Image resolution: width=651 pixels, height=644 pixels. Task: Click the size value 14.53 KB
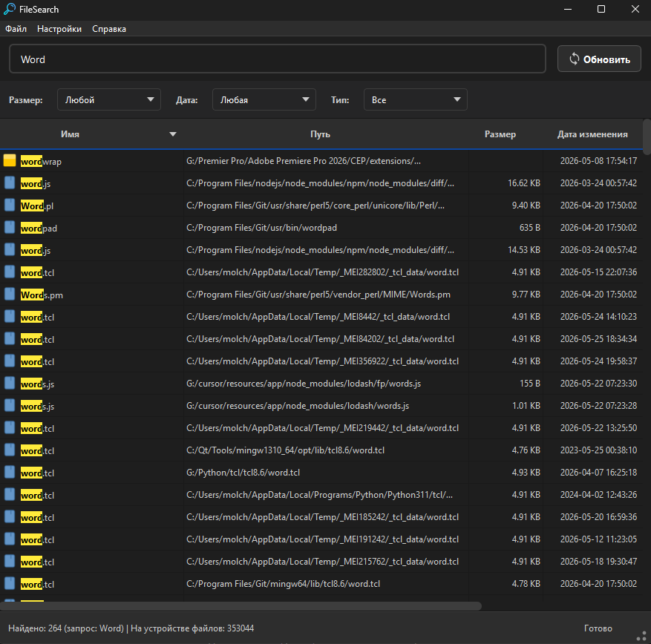point(523,250)
